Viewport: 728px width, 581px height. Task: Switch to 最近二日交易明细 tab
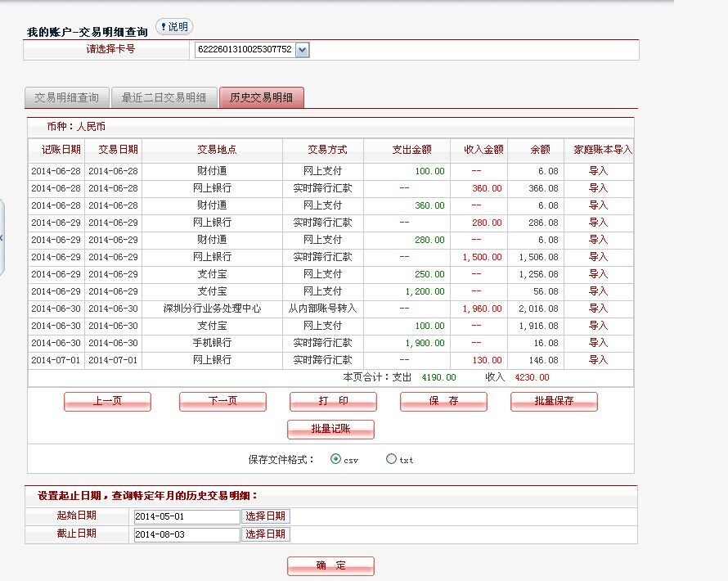click(164, 97)
